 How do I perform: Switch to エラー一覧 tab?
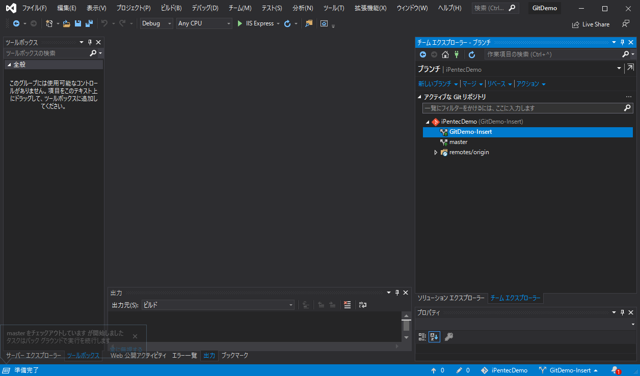click(184, 356)
